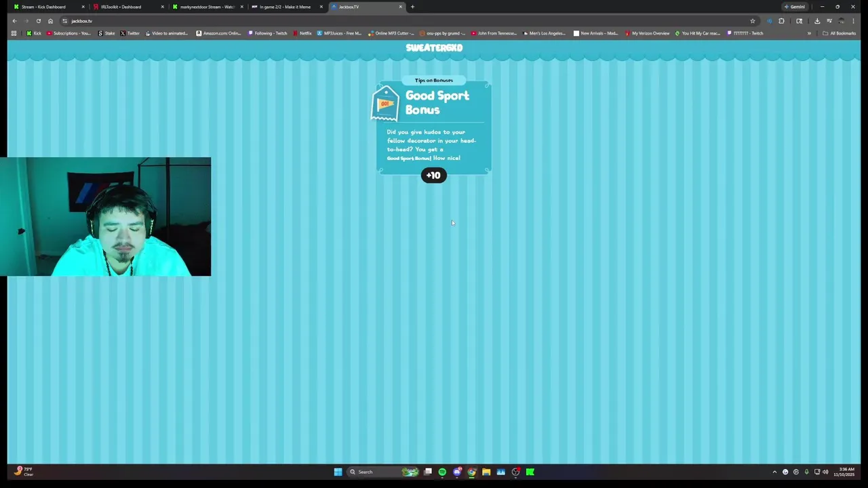The image size is (868, 488).
Task: Open the Twitter bookmark
Action: click(x=130, y=33)
